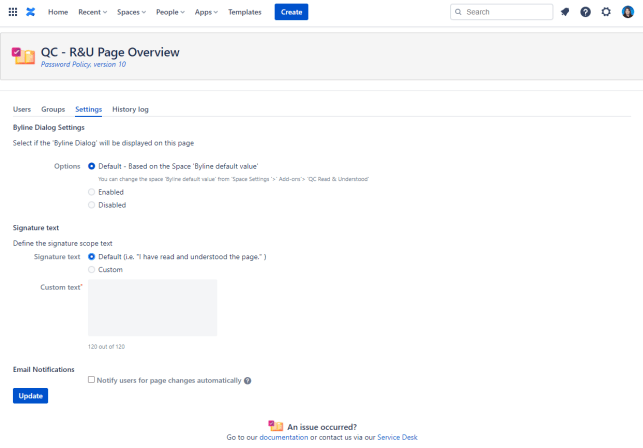
Task: Expand the Apps dropdown menu
Action: pyautogui.click(x=206, y=12)
